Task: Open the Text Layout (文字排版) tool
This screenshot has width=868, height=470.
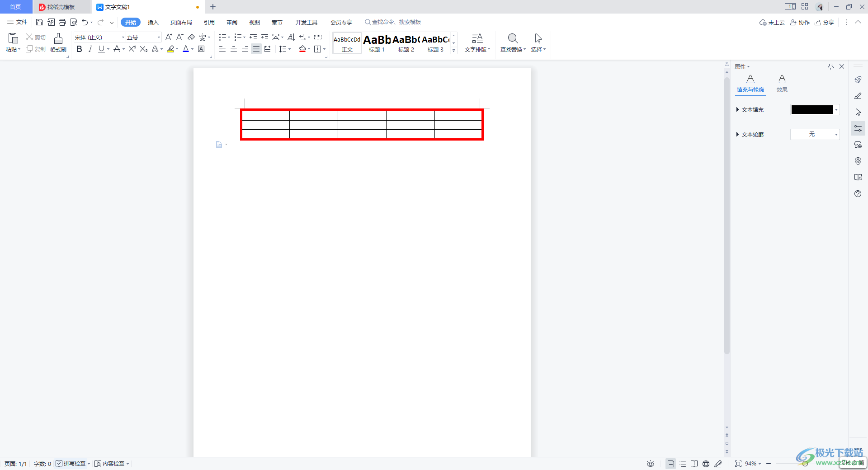Action: click(x=477, y=43)
